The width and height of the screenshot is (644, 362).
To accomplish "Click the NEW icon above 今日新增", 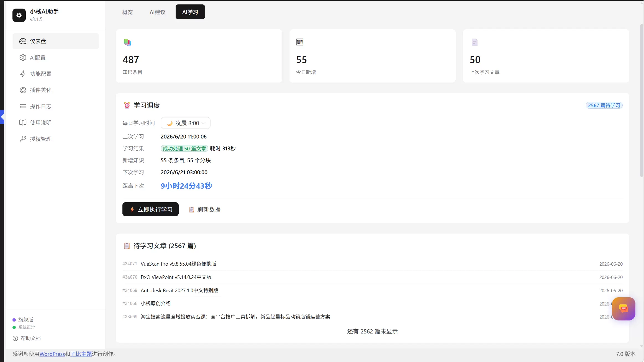I will tap(300, 42).
